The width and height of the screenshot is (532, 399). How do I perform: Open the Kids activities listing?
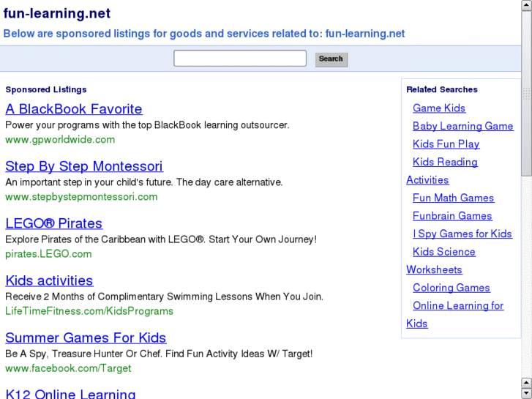tap(49, 280)
